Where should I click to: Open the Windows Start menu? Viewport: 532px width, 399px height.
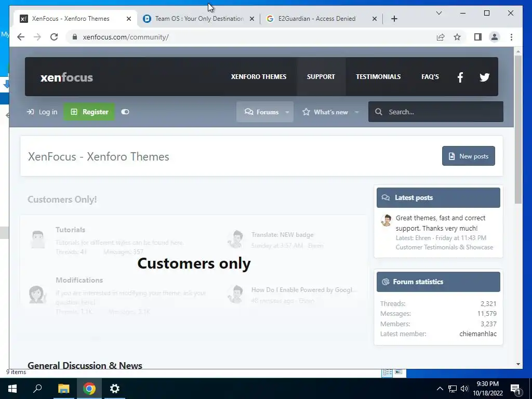(x=12, y=389)
